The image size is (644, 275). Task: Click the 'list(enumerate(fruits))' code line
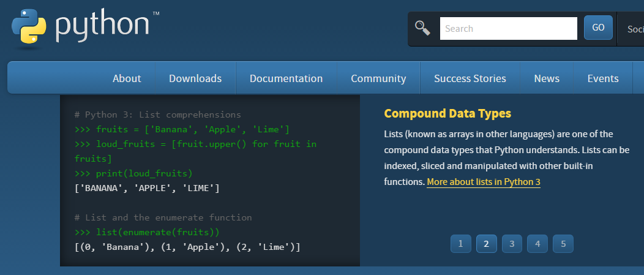(x=147, y=232)
